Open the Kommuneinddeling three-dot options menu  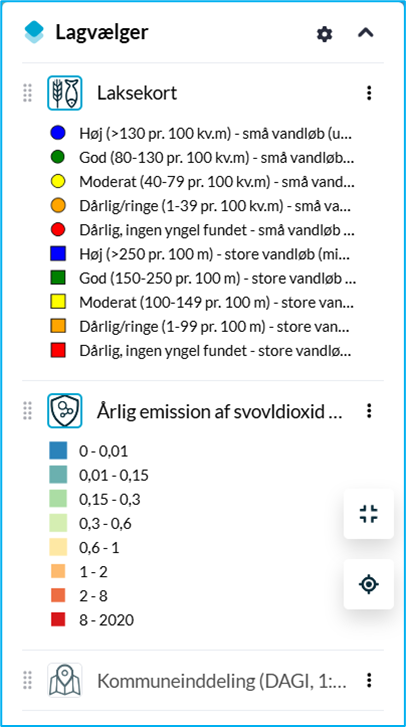[x=369, y=680]
